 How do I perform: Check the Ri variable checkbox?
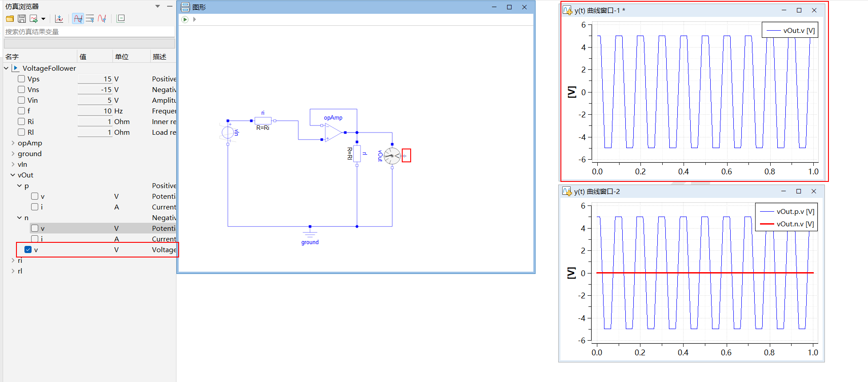[21, 121]
